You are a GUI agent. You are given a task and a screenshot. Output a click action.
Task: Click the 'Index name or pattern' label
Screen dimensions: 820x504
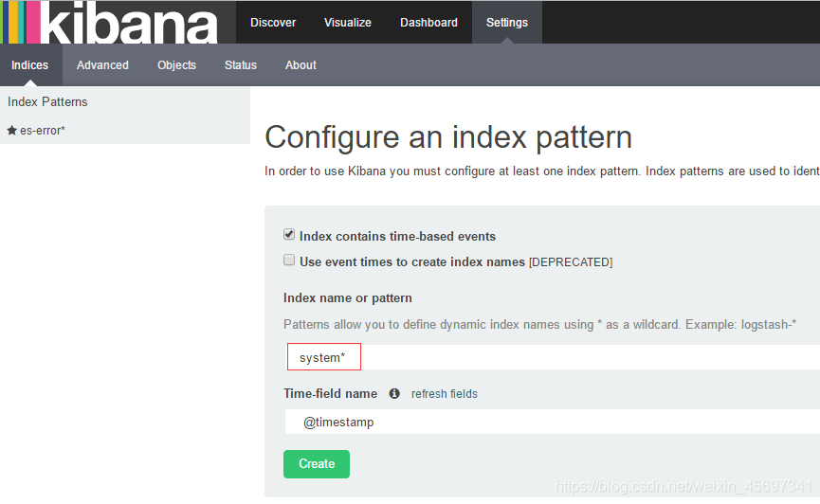[x=348, y=298]
